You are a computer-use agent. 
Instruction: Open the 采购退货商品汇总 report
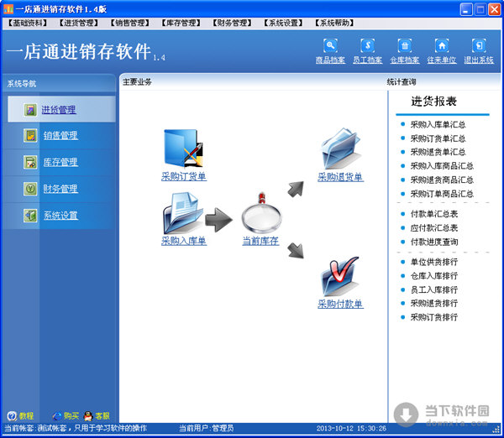[x=442, y=180]
